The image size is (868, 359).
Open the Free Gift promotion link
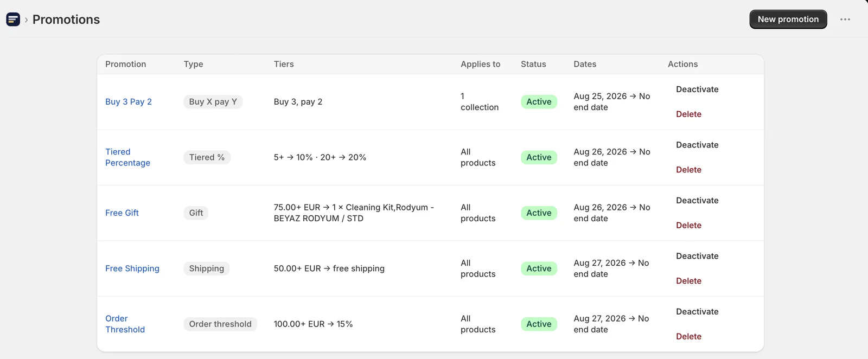(x=122, y=213)
